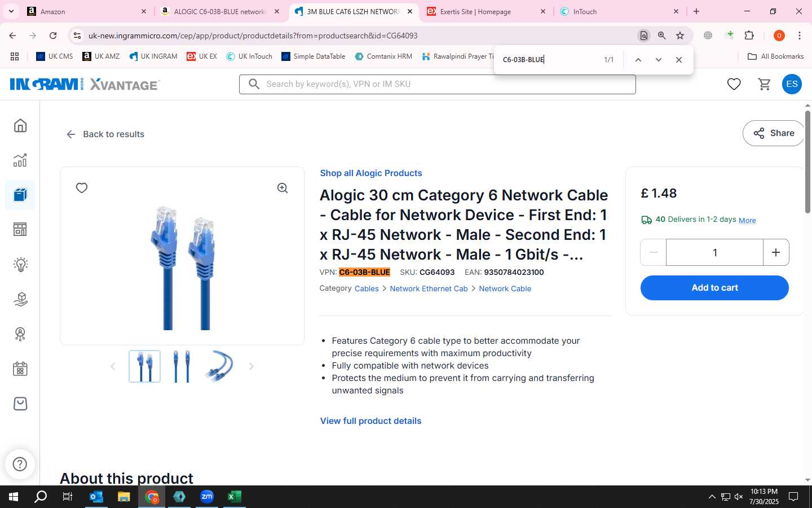Select the third cable thumbnail image

click(x=219, y=366)
